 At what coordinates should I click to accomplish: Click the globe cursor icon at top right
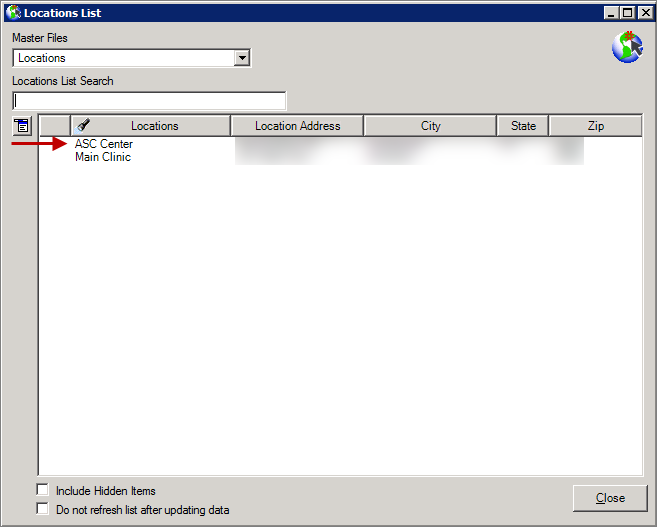[627, 47]
